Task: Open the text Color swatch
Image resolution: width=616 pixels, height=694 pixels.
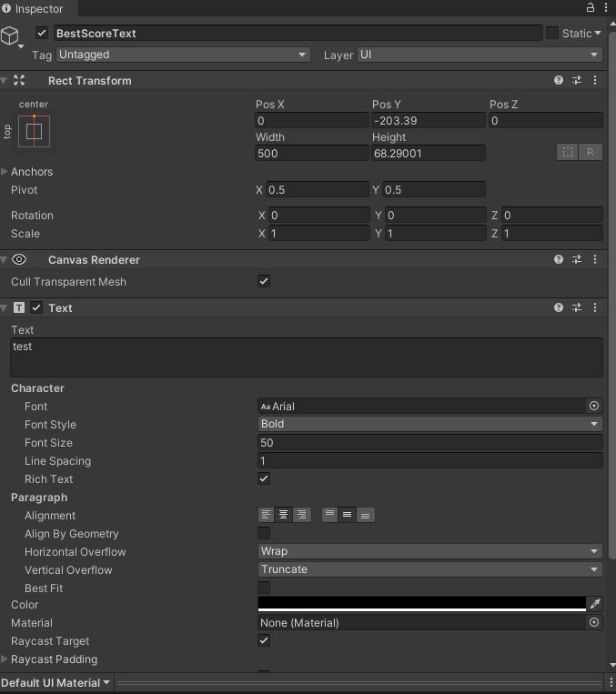Action: [x=421, y=604]
